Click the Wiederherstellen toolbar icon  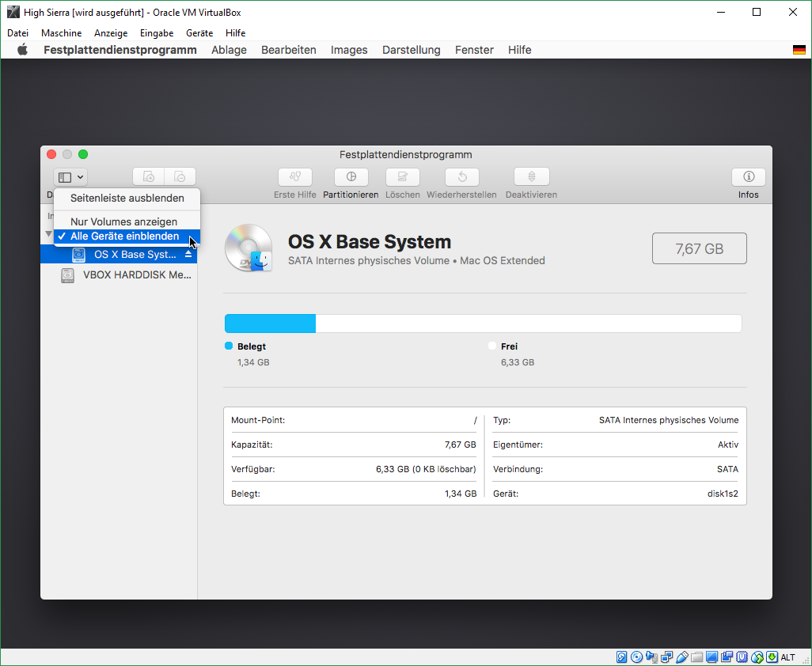462,177
